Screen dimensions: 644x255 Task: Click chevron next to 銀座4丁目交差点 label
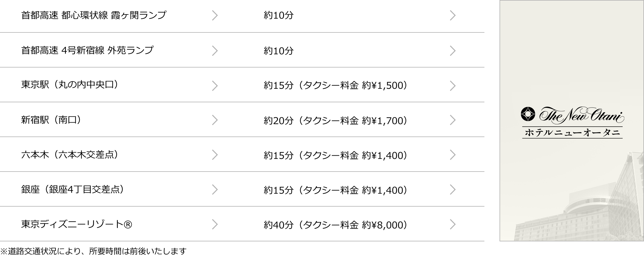[215, 190]
